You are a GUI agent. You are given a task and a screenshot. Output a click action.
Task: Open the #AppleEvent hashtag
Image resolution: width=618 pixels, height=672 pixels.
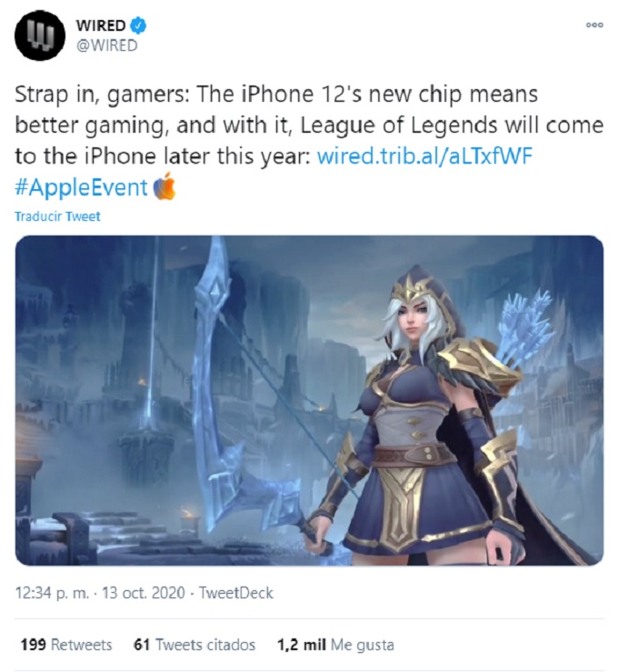[x=81, y=187]
